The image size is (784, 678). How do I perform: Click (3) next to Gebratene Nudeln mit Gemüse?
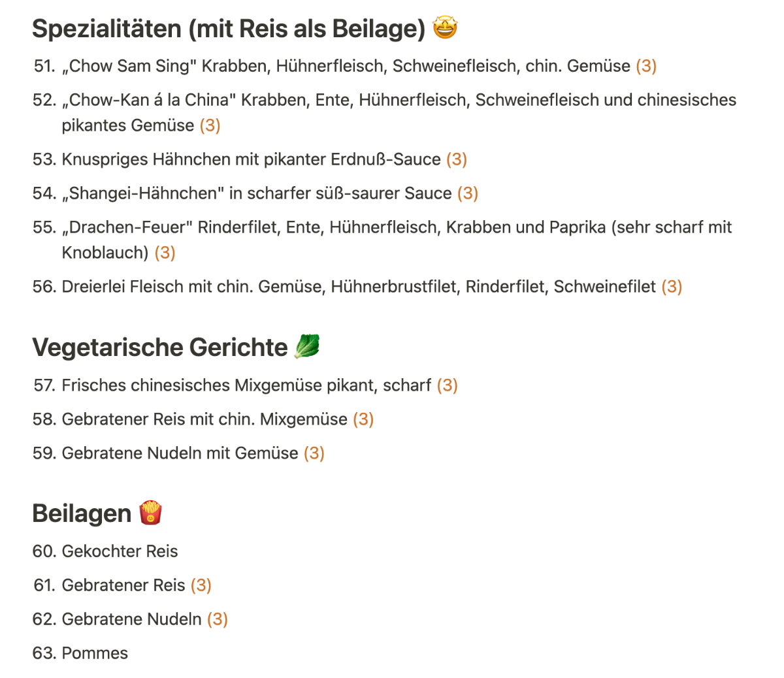[x=314, y=453]
